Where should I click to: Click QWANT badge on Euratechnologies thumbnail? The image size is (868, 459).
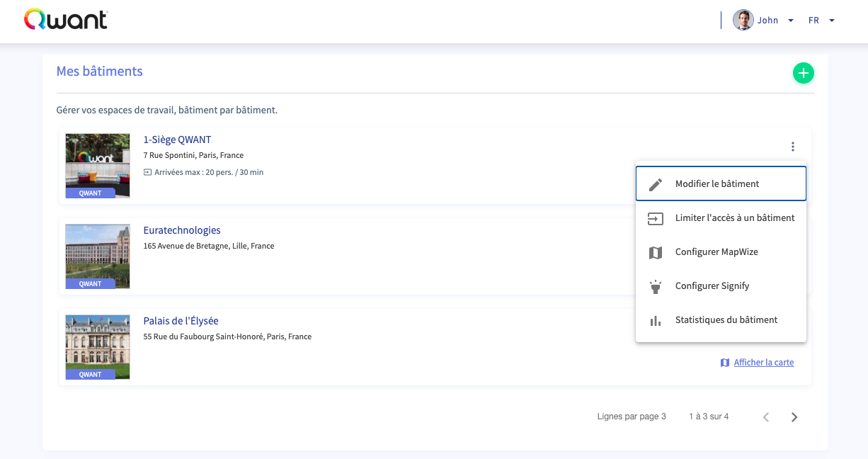[90, 284]
